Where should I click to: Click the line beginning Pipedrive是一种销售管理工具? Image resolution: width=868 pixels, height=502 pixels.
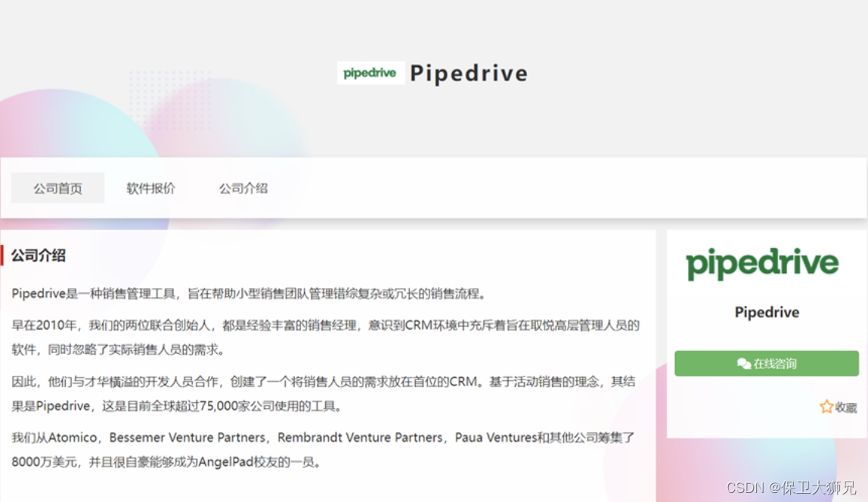coord(249,294)
